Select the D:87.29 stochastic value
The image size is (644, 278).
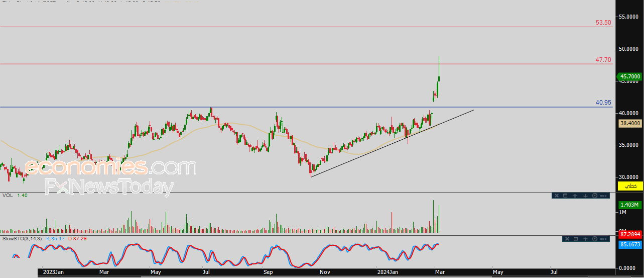pyautogui.click(x=77, y=238)
